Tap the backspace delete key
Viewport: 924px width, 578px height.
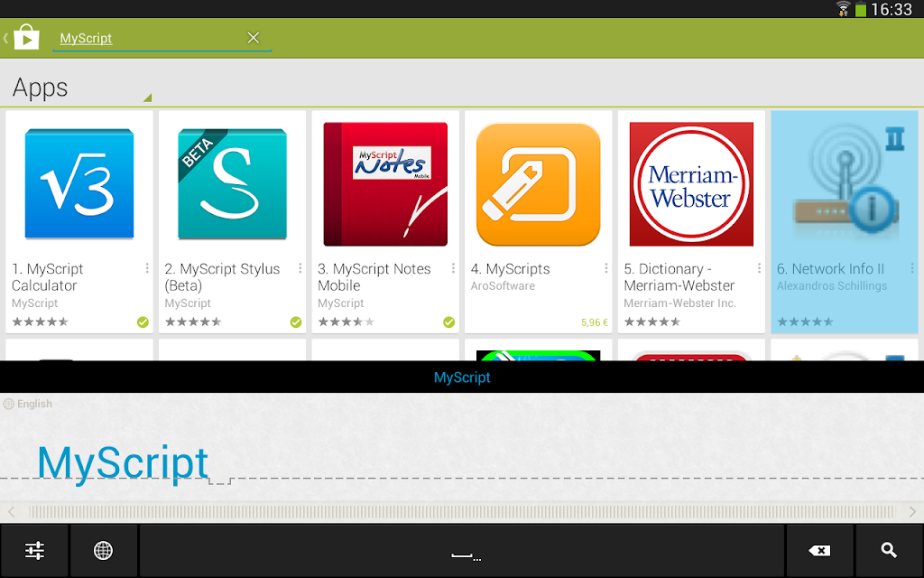(x=819, y=550)
